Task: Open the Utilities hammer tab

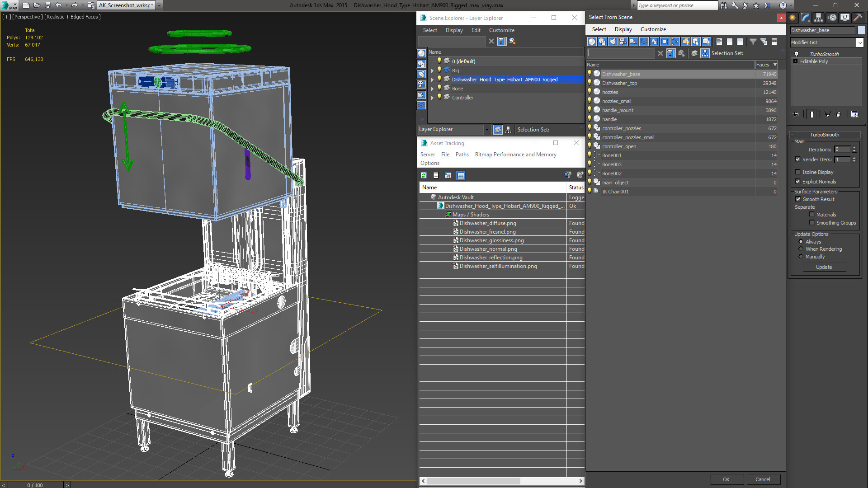Action: (858, 18)
